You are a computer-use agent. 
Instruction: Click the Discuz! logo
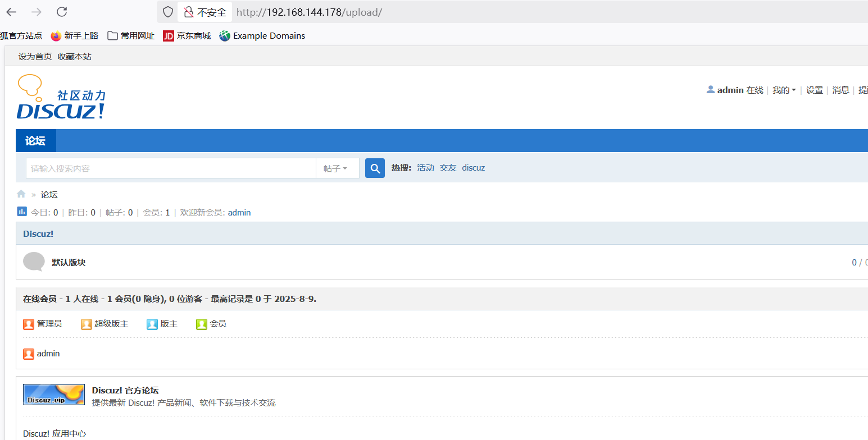(61, 97)
